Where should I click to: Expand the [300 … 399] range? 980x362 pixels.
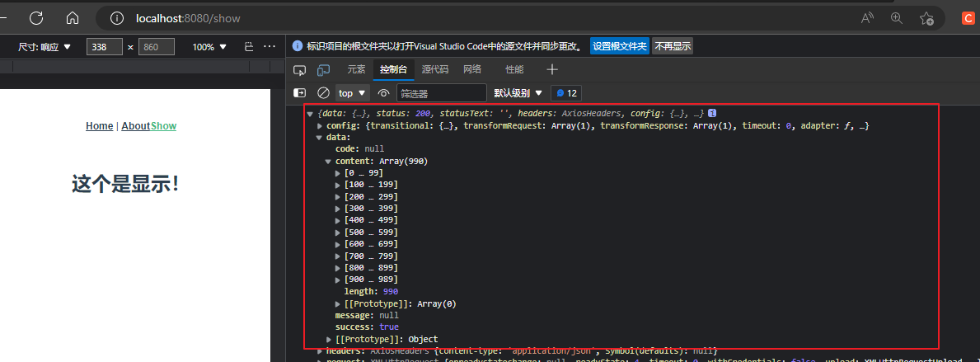point(338,209)
